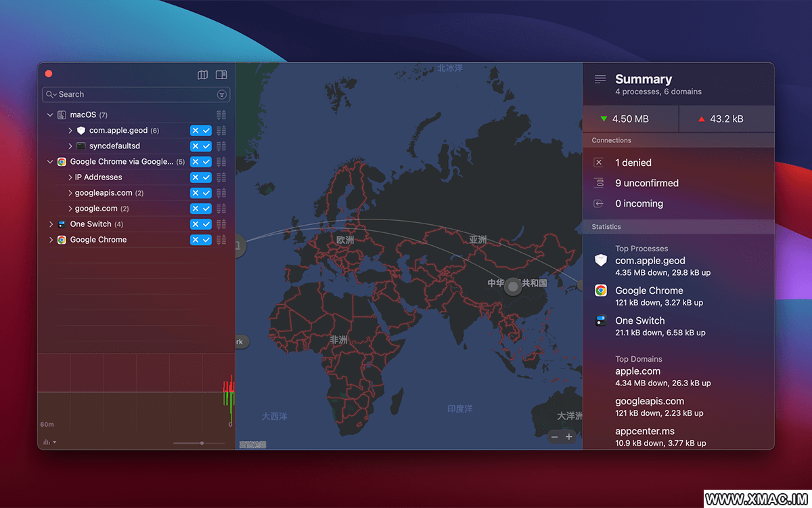
Task: Click 'Summary' title in the inspector
Action: pos(644,79)
